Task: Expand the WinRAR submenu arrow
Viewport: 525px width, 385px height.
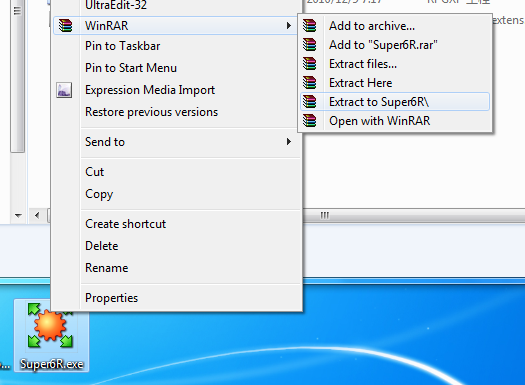Action: [289, 25]
